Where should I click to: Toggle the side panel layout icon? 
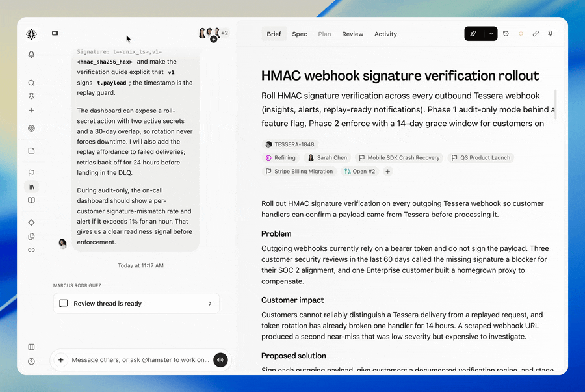point(55,33)
